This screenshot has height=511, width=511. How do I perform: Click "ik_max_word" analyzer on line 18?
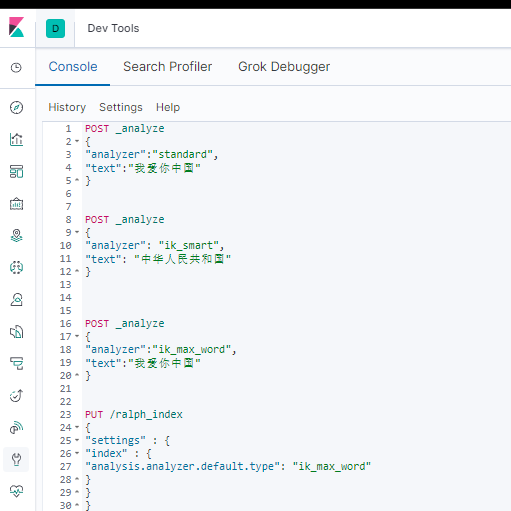coord(191,350)
